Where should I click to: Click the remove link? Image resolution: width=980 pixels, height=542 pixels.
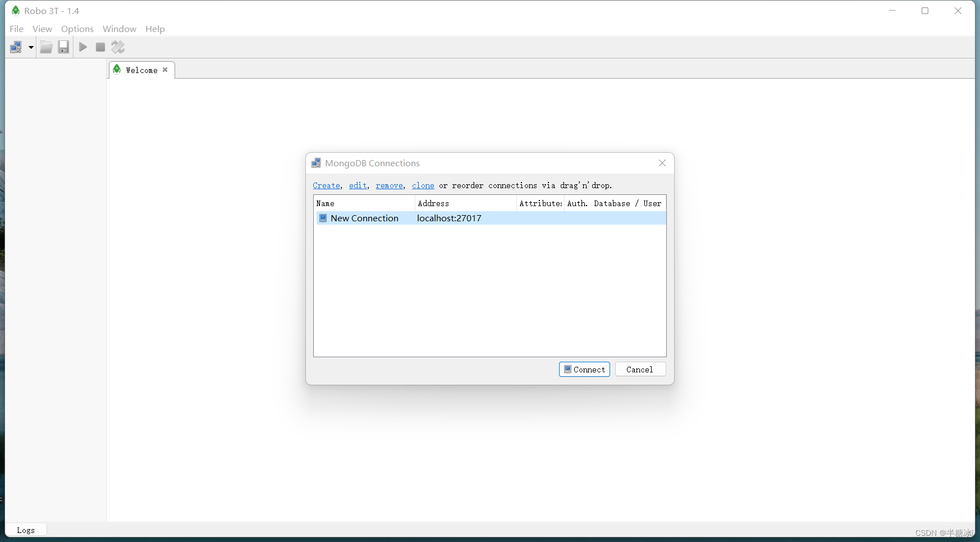tap(390, 185)
